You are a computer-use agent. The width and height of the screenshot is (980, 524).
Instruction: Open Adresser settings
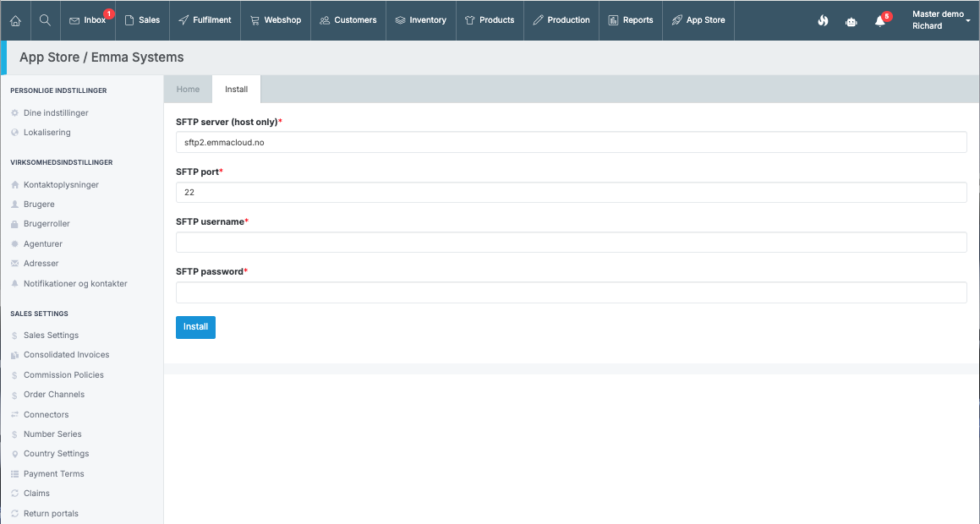pos(41,264)
